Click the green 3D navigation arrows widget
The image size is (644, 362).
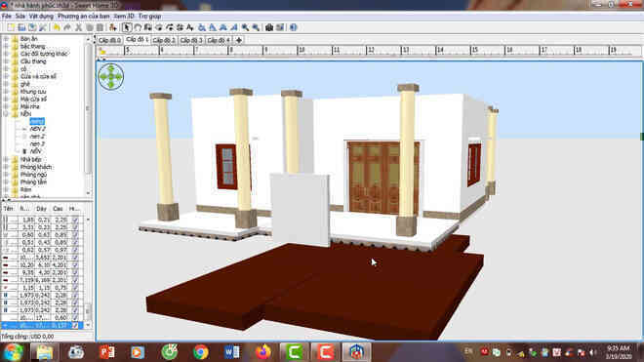[x=111, y=76]
